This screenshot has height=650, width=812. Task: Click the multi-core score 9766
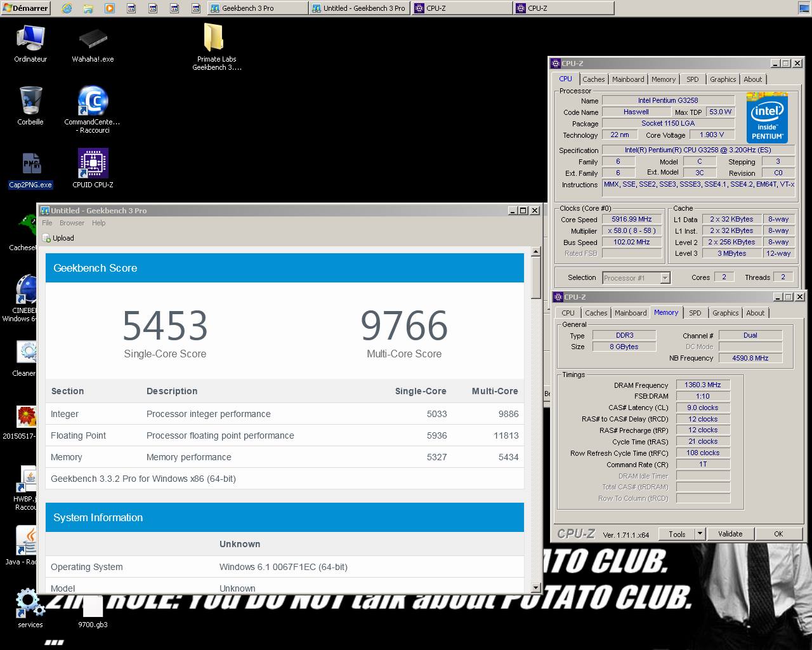click(x=404, y=326)
